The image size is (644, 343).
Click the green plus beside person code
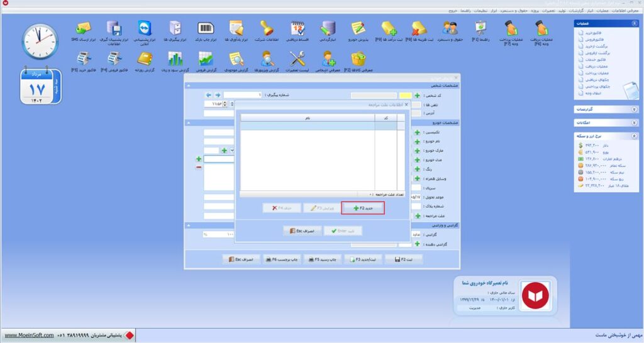point(418,95)
